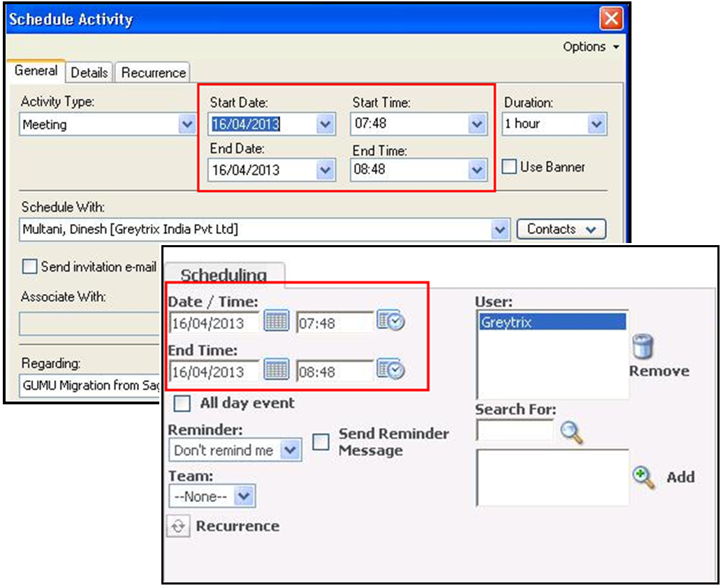The height and width of the screenshot is (588, 723).
Task: Open the Recurrence tab
Action: 153,73
